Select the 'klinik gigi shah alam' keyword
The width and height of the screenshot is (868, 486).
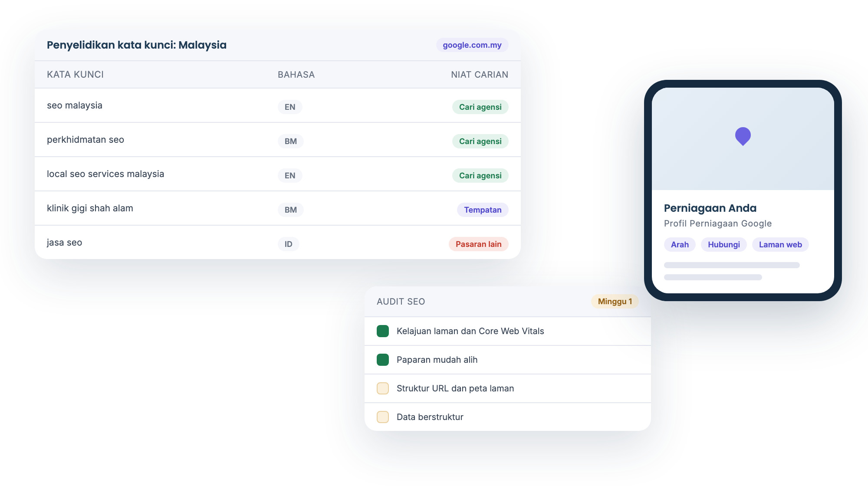click(90, 208)
